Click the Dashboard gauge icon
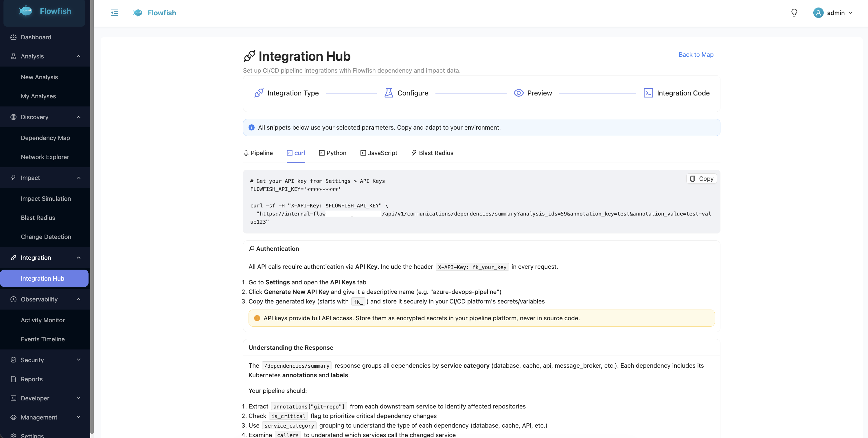Viewport: 868px width, 438px height. click(x=14, y=37)
